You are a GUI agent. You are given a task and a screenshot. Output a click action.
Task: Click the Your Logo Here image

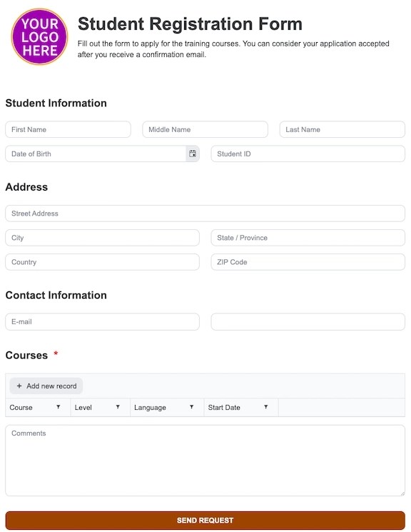pos(40,36)
